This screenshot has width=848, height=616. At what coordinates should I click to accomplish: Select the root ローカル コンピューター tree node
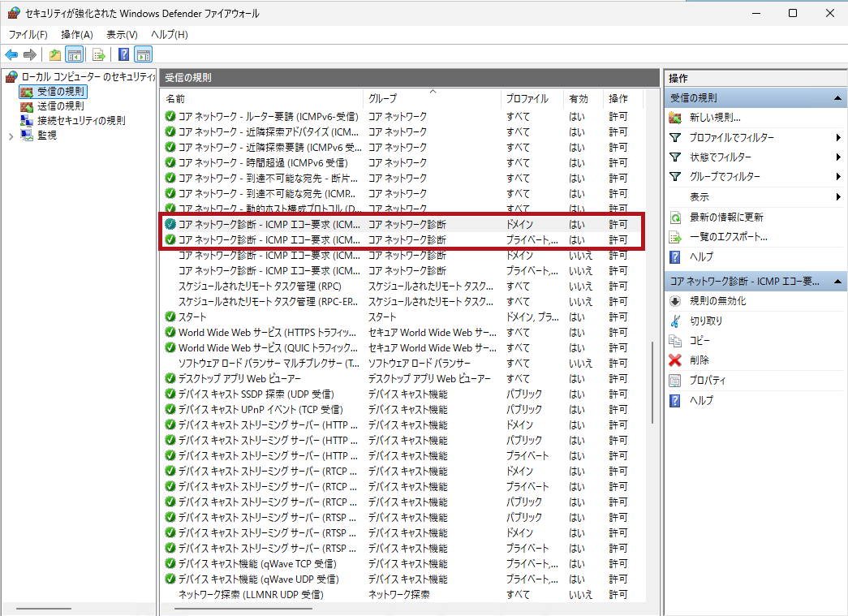tap(88, 77)
